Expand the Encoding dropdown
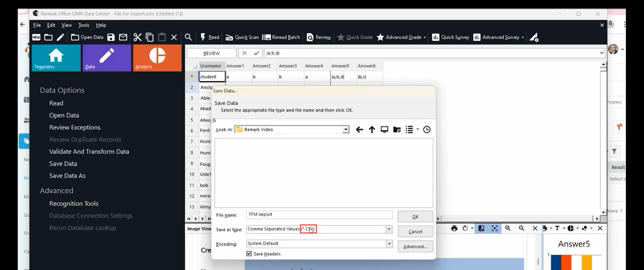 [x=389, y=244]
